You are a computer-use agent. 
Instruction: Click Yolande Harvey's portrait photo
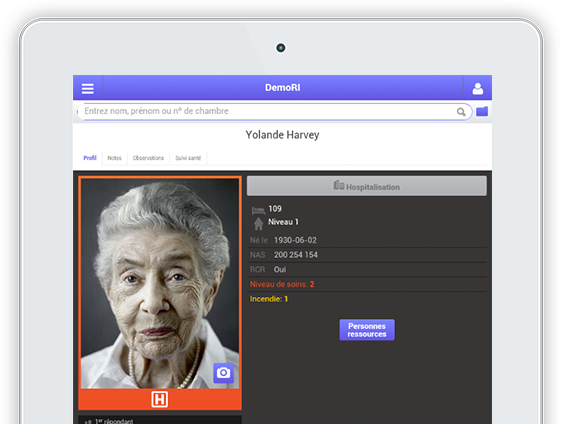[x=160, y=283]
